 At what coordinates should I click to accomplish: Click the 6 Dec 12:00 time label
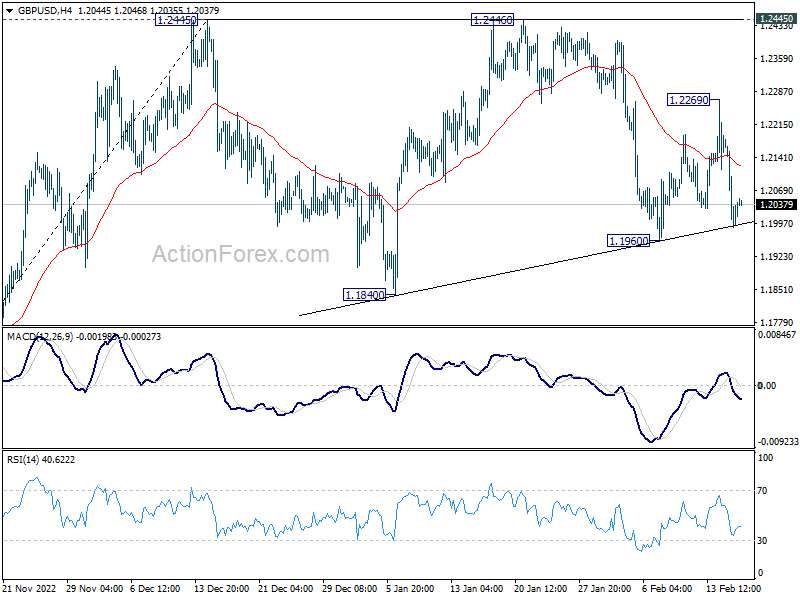click(x=155, y=588)
